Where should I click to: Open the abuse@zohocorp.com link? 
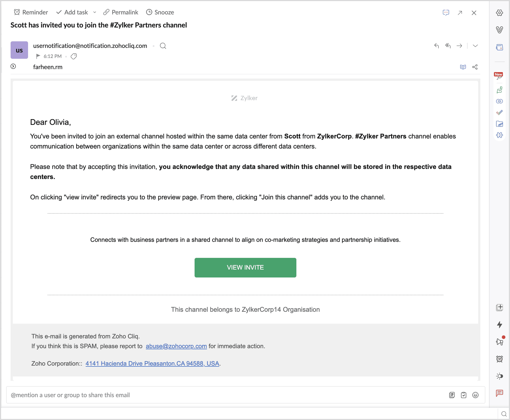pyautogui.click(x=176, y=346)
